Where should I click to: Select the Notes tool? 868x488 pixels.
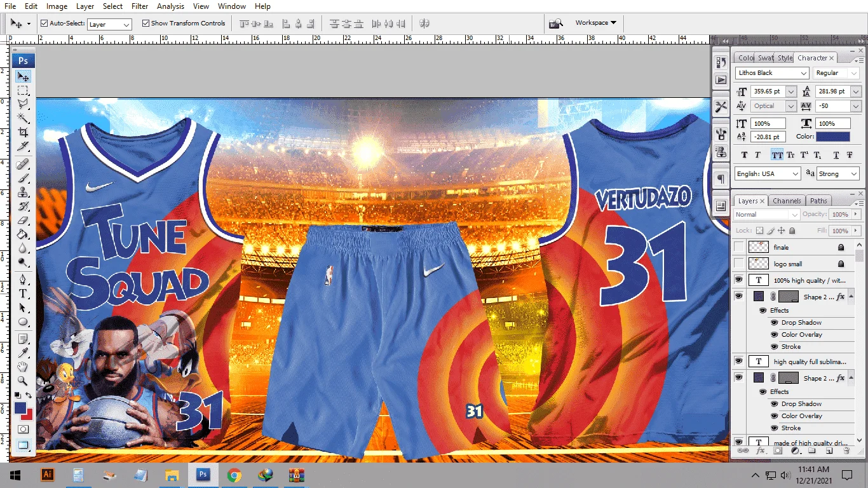coord(23,338)
